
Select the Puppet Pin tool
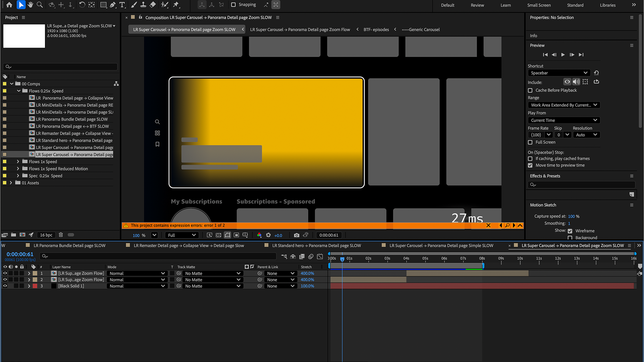coord(176,5)
